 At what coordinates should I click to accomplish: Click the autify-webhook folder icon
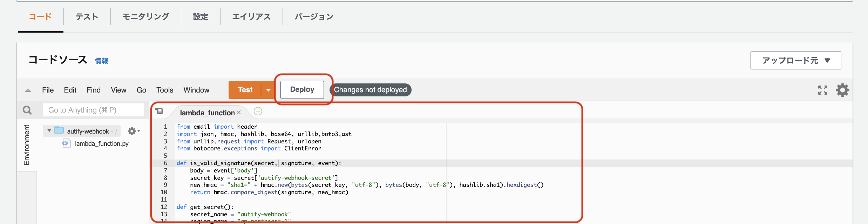coord(59,130)
